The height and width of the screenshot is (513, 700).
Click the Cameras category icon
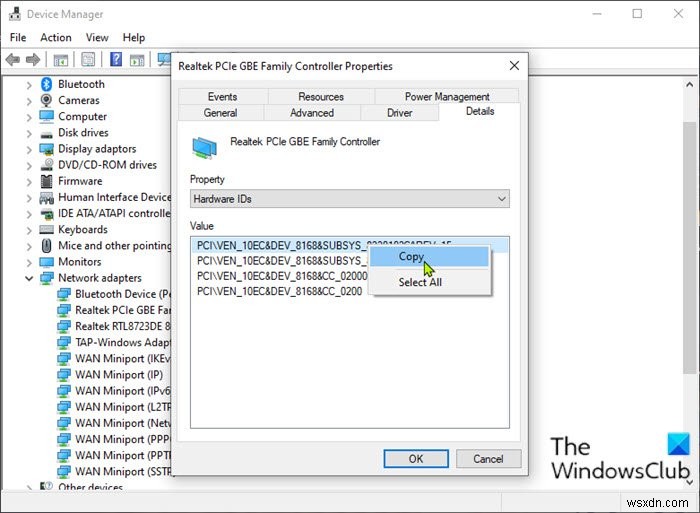coord(46,100)
